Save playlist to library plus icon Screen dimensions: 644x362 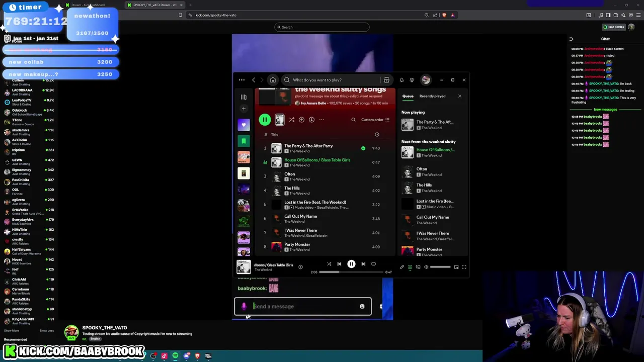point(301,120)
